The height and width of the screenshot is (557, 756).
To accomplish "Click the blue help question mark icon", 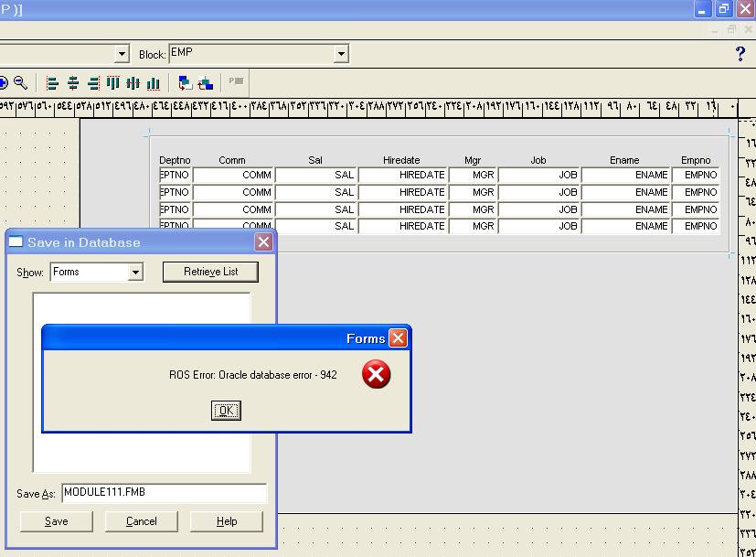I will pos(740,54).
